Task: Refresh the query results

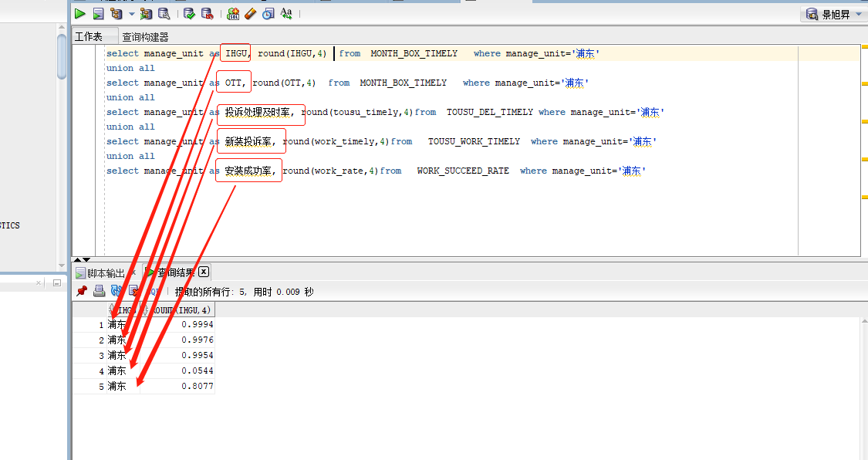Action: [116, 291]
